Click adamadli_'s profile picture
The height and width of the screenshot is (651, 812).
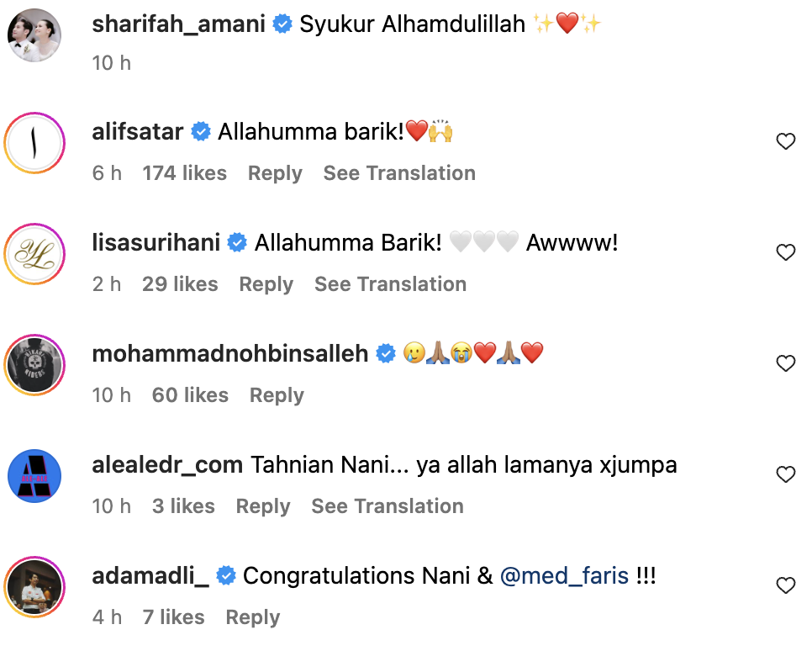[34, 587]
